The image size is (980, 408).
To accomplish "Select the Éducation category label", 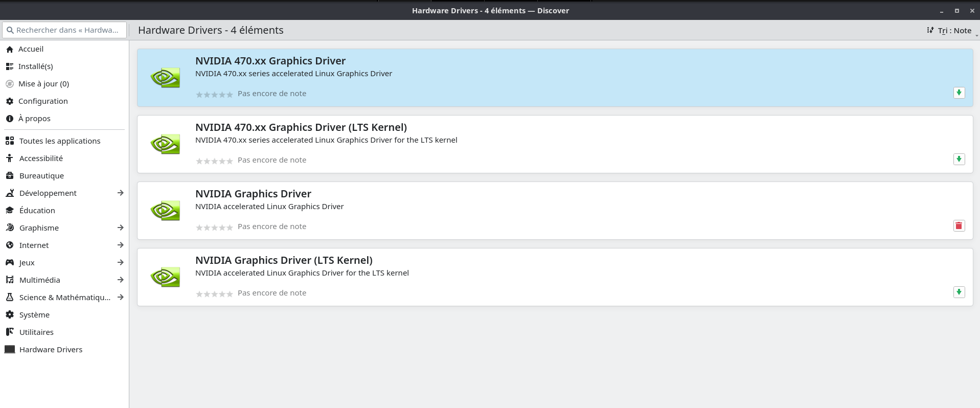I will click(37, 211).
